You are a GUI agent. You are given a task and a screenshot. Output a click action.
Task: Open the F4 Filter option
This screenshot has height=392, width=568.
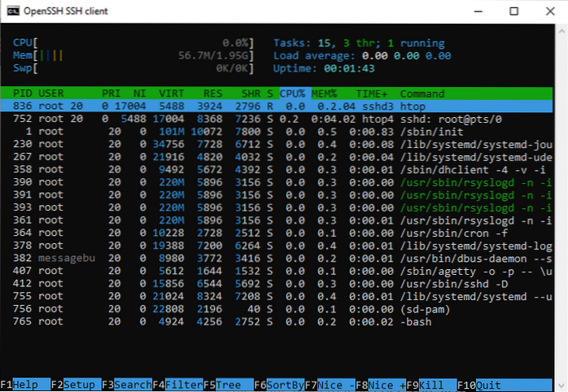(179, 384)
